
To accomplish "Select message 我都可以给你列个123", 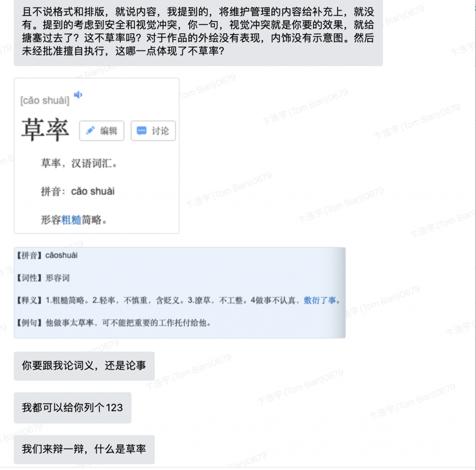I will [73, 408].
